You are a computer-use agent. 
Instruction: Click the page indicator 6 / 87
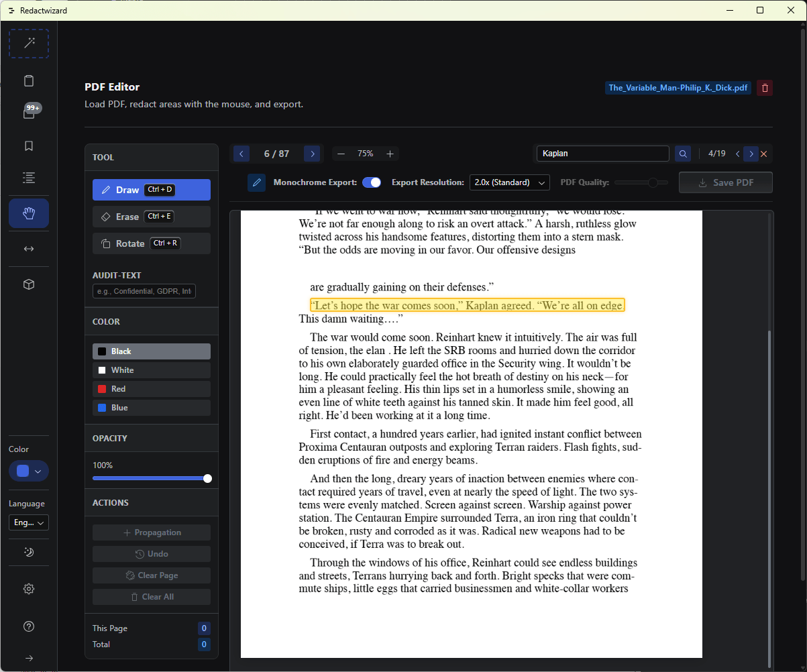pyautogui.click(x=276, y=154)
